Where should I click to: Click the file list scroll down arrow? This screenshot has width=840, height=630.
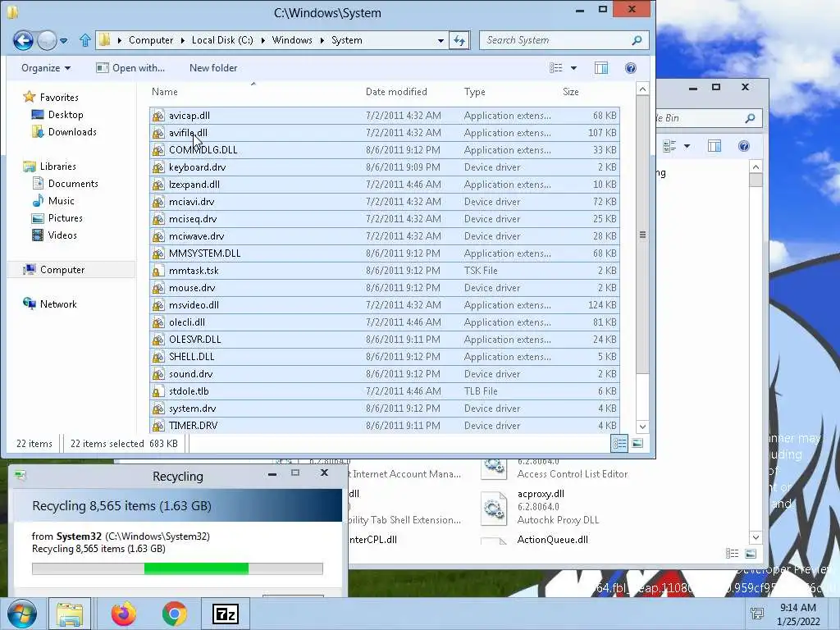(642, 427)
